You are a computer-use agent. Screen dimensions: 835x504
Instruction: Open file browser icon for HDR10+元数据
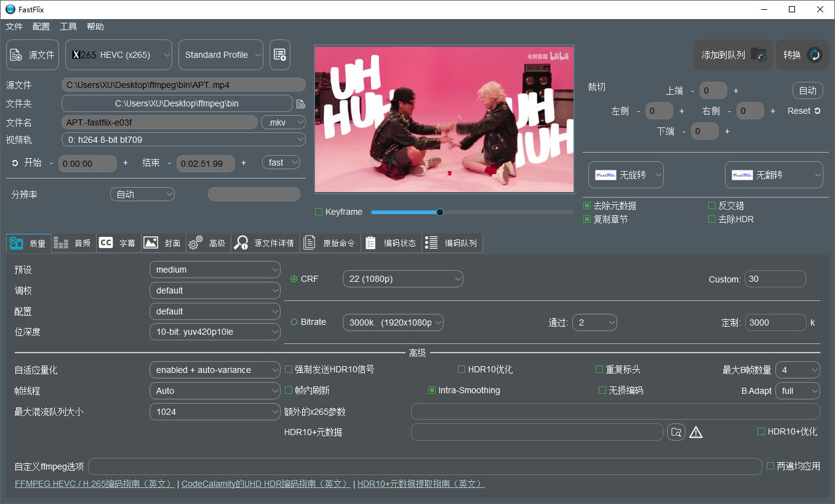click(676, 431)
